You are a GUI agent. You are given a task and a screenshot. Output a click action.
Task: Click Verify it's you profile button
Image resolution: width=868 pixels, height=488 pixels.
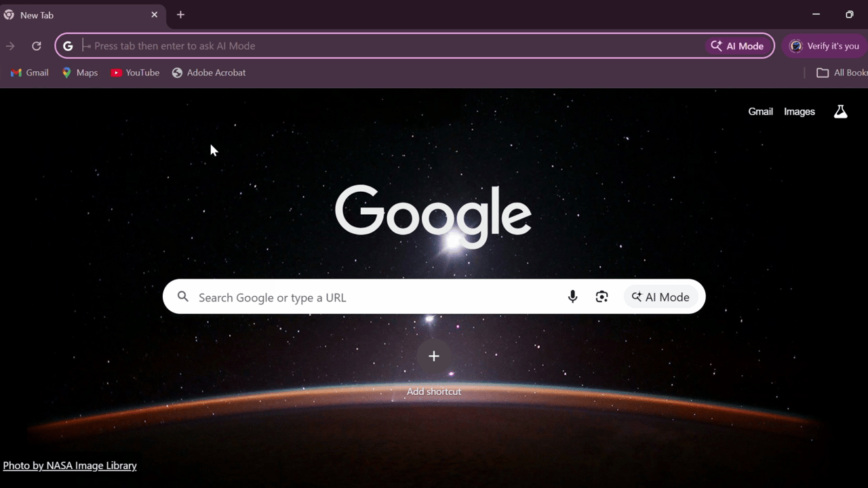click(825, 46)
